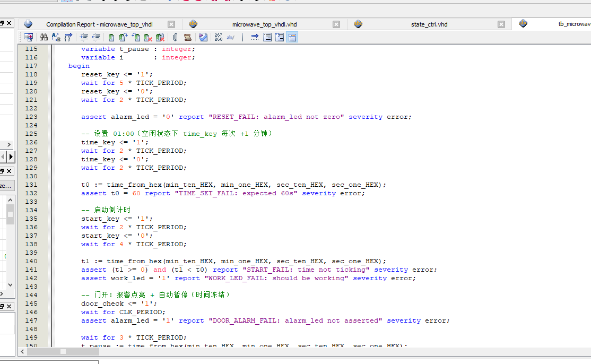The image size is (591, 364).
Task: Close the Compilation Report tab
Action: 171,24
